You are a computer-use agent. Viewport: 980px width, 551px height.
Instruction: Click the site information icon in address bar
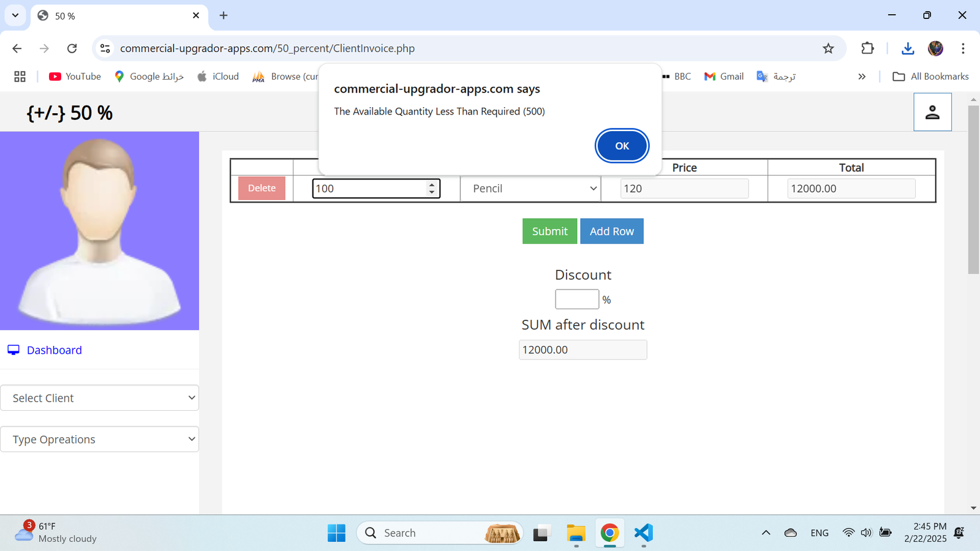pos(105,48)
